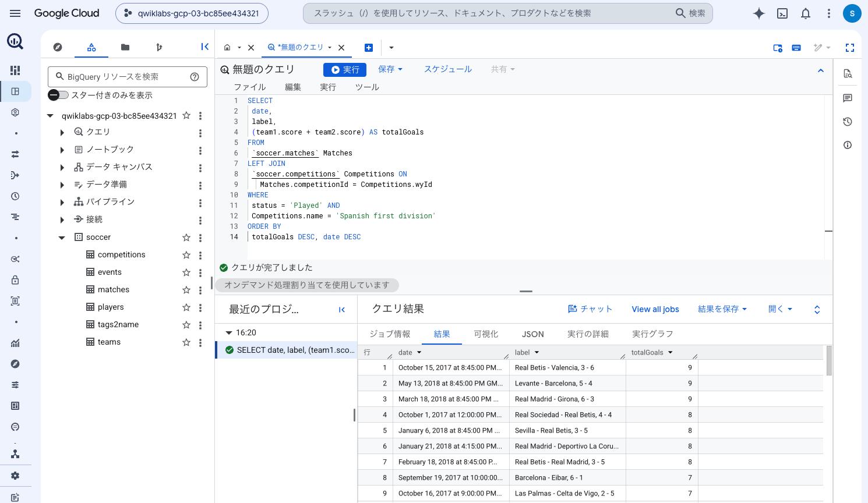868x503 pixels.
Task: Click the results table vertical scrollbar
Action: (x=829, y=360)
